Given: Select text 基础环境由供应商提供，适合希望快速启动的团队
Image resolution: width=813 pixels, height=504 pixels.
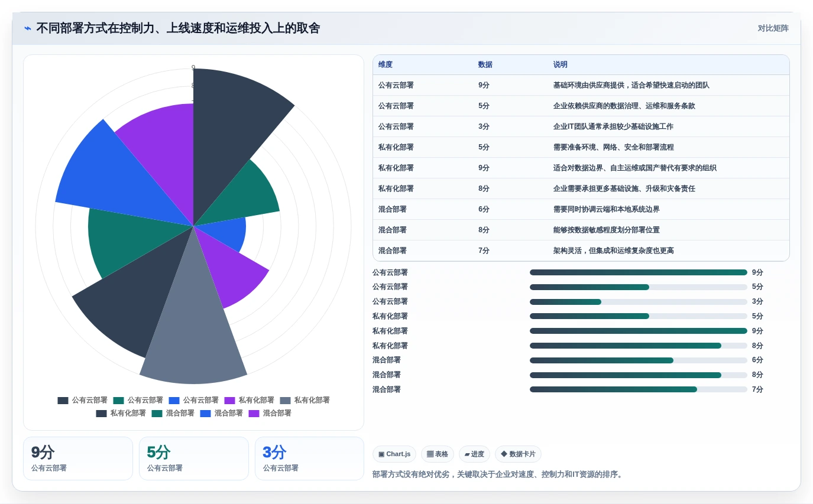Looking at the screenshot, I should click(x=631, y=85).
